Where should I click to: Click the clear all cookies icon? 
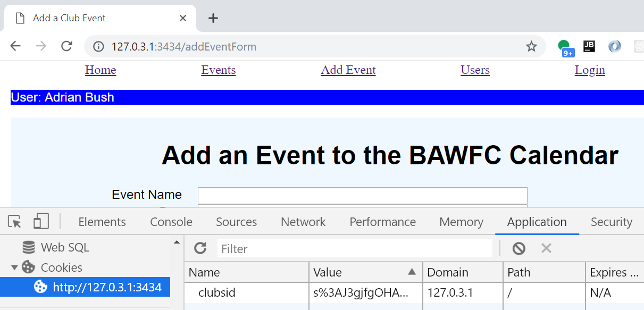point(519,248)
